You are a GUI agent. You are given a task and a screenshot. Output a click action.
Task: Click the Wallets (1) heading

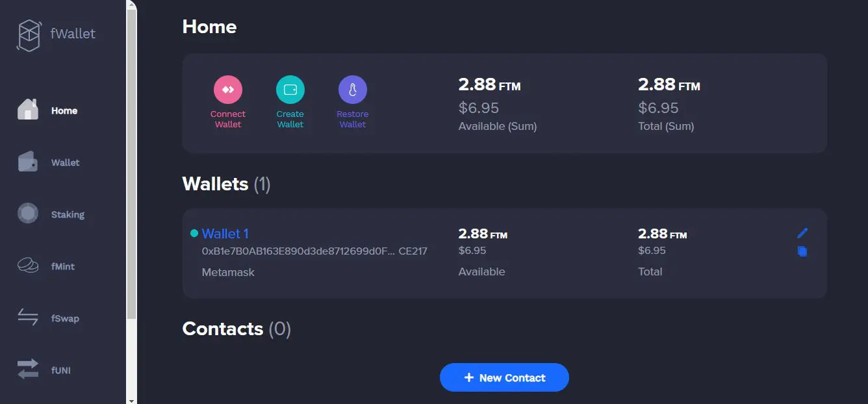tap(226, 184)
